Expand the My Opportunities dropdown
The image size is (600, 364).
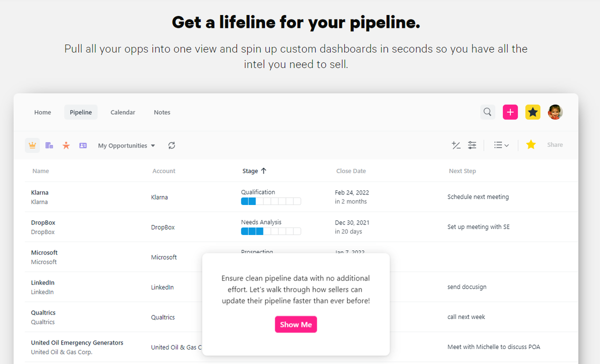tap(126, 145)
